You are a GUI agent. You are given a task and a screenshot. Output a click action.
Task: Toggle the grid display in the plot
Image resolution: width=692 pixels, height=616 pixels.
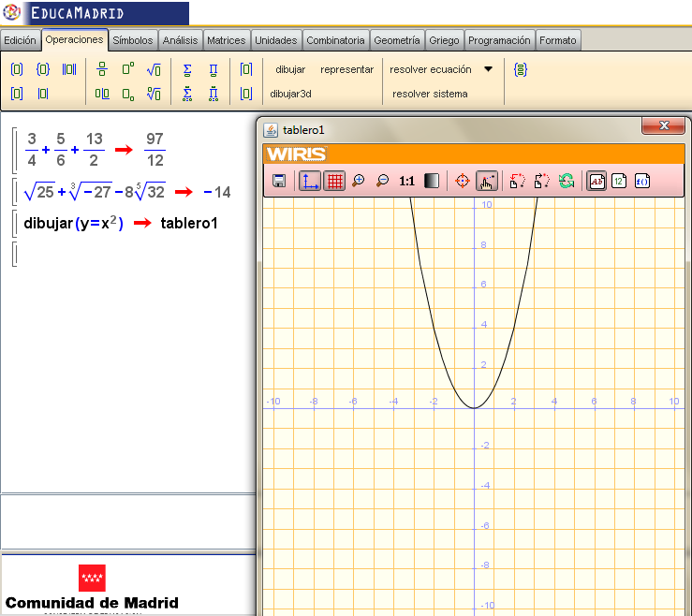click(334, 181)
